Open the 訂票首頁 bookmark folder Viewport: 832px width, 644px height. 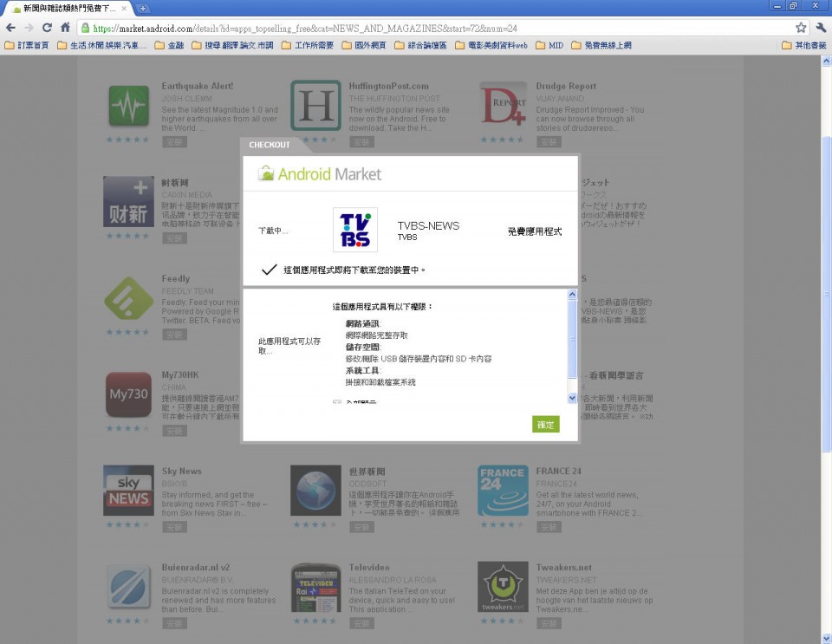(27, 45)
